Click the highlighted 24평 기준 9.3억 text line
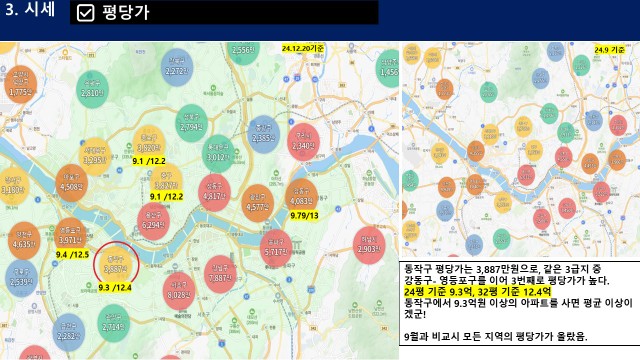The image size is (640, 360). [478, 292]
